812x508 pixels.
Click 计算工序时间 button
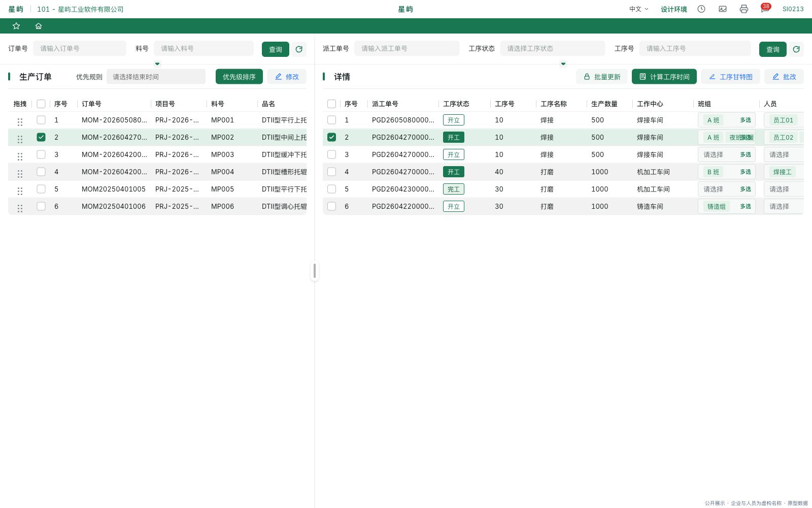(664, 77)
